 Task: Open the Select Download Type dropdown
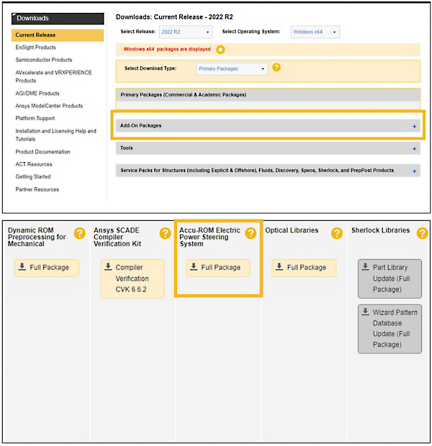[232, 69]
